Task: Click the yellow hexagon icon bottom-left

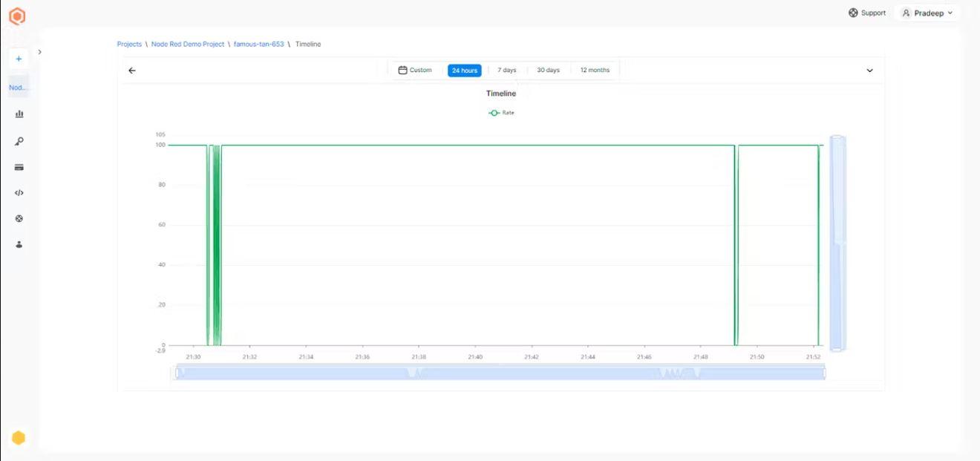Action: [x=19, y=438]
